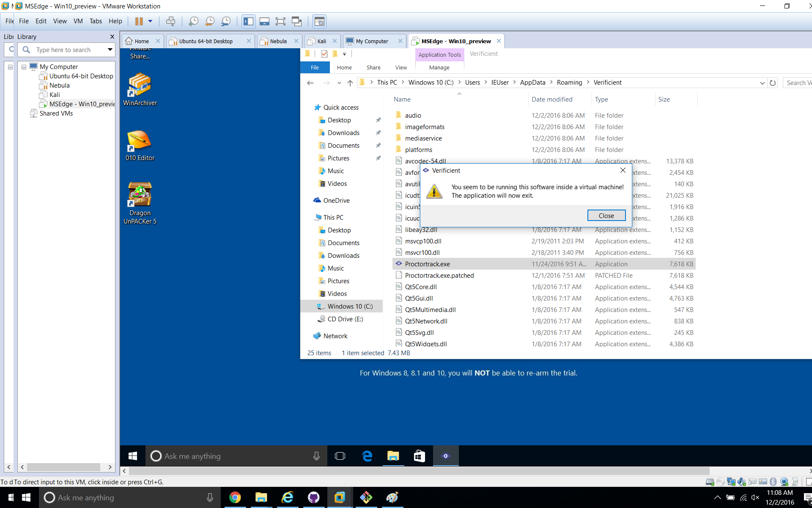
Task: Enter full screen mode from toolbar
Action: pos(280,21)
